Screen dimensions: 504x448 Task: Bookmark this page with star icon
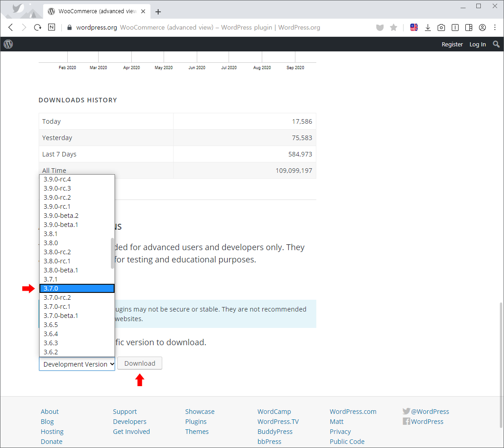(394, 28)
